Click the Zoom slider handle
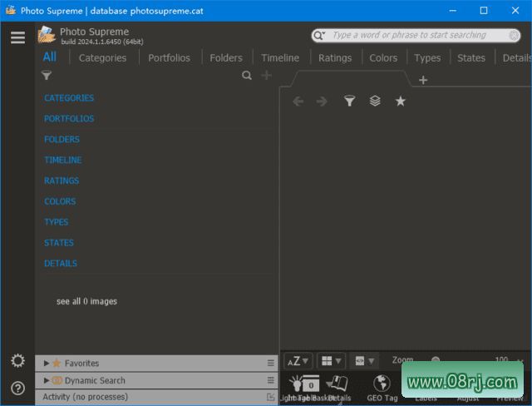 (x=436, y=360)
